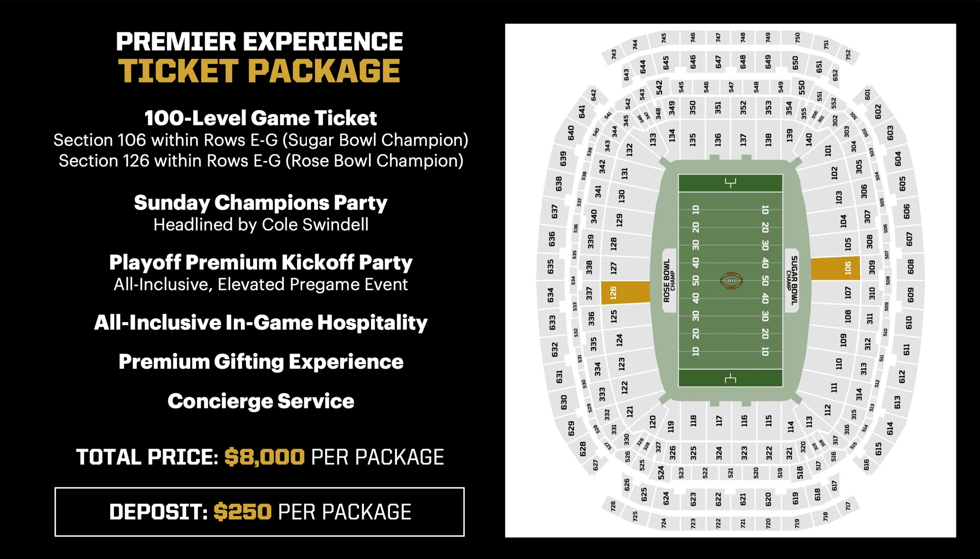Screen dimensions: 980x559
Task: Click the top goalpost icon on field
Action: pos(730,183)
